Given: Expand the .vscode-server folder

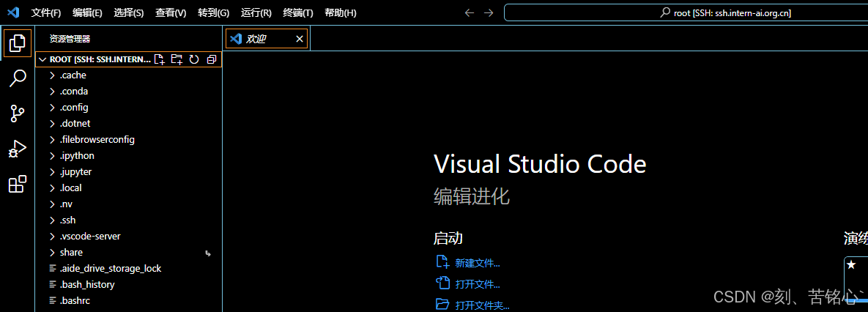Looking at the screenshot, I should [x=128, y=237].
